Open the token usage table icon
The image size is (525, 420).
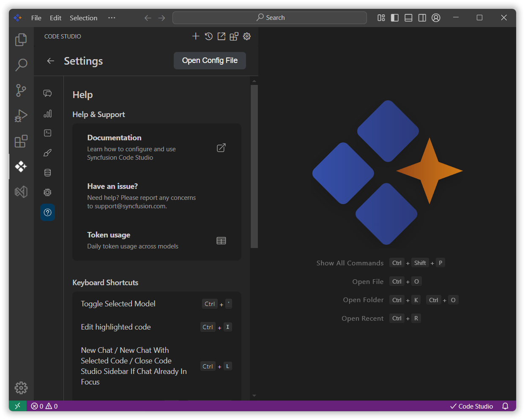click(x=221, y=241)
